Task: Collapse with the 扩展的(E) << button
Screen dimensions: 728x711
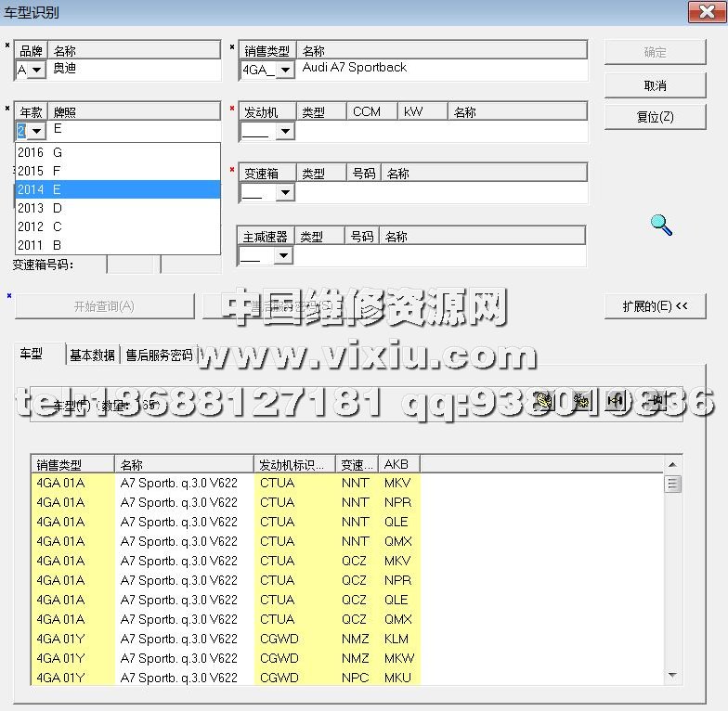Action: (x=655, y=306)
